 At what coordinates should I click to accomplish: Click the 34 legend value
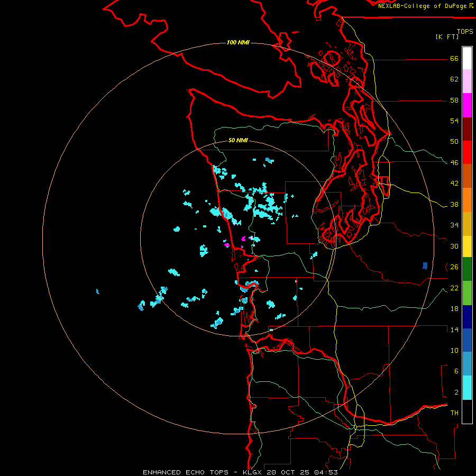454,225
